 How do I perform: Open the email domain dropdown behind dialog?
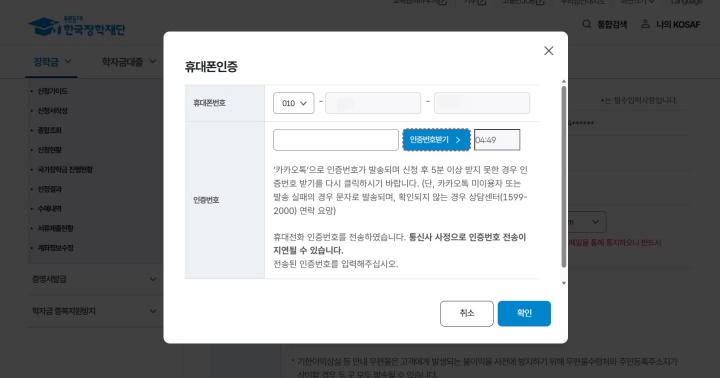click(587, 222)
